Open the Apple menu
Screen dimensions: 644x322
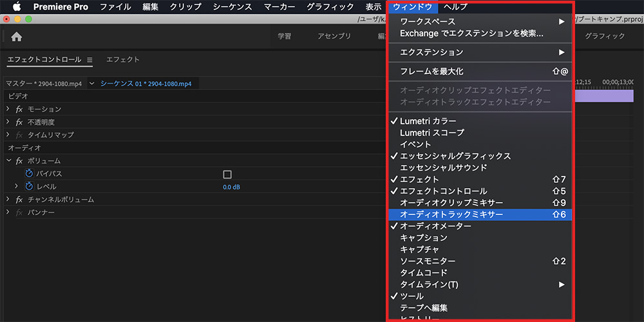[x=17, y=6]
